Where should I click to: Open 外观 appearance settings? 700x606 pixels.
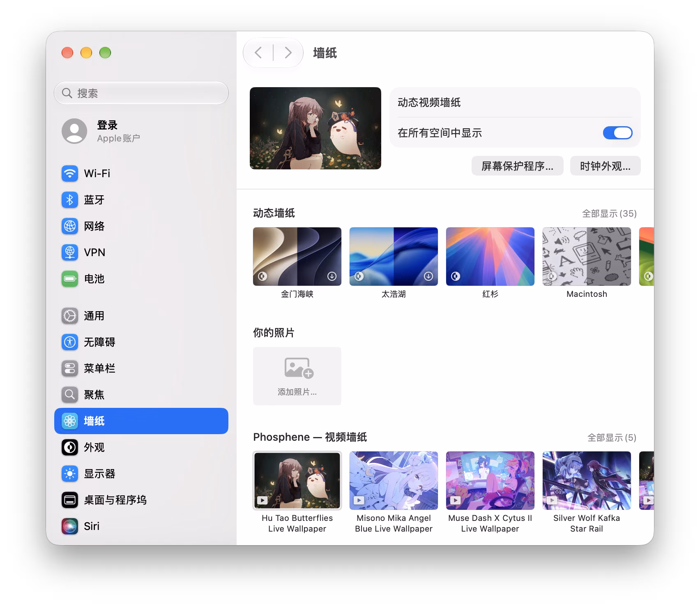click(x=141, y=447)
